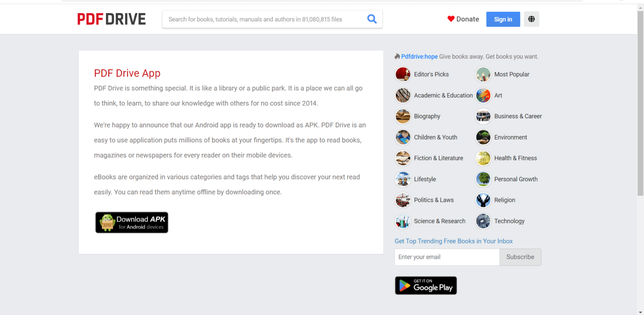The image size is (644, 315).
Task: Click the Editor's Picks category icon
Action: [403, 75]
